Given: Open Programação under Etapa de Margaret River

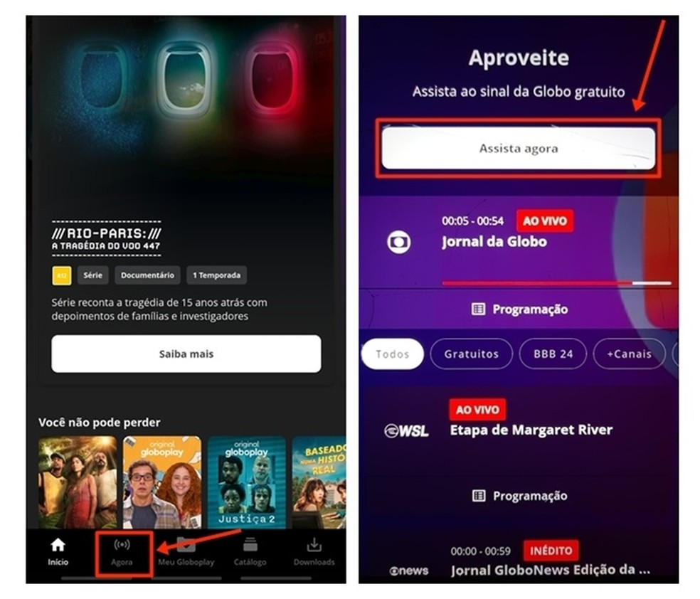Looking at the screenshot, I should click(519, 496).
